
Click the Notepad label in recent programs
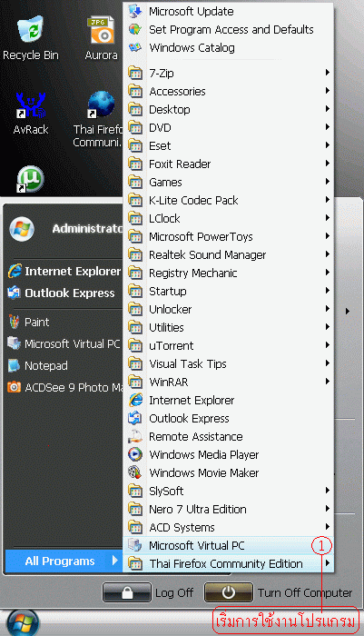coord(46,365)
